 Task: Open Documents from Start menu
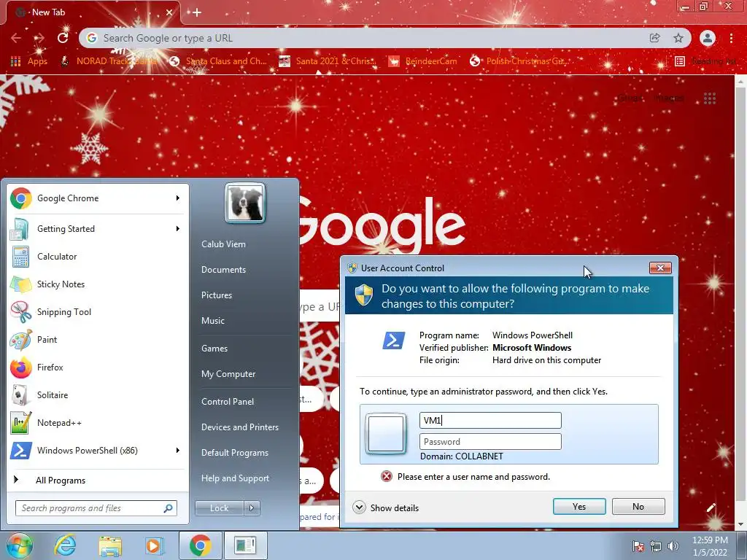[223, 270]
